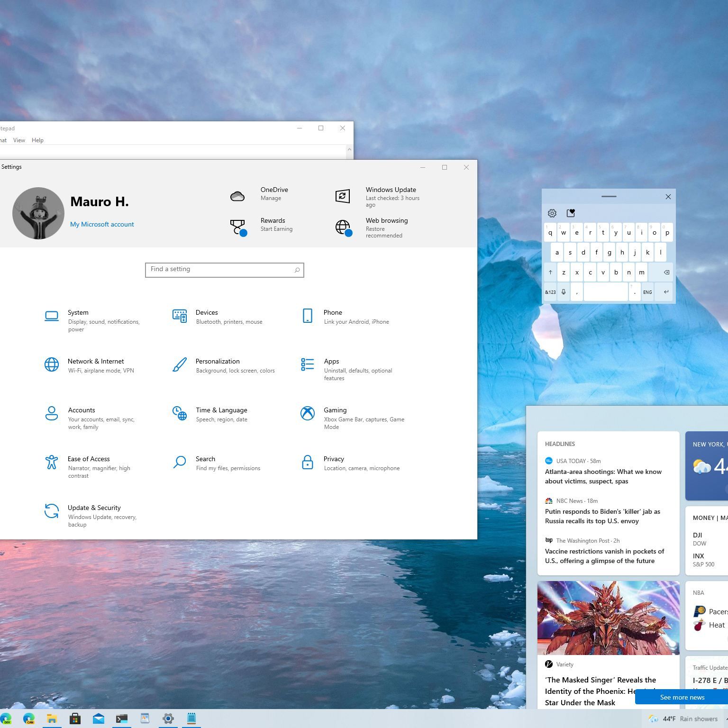Click See more news button

tap(682, 697)
